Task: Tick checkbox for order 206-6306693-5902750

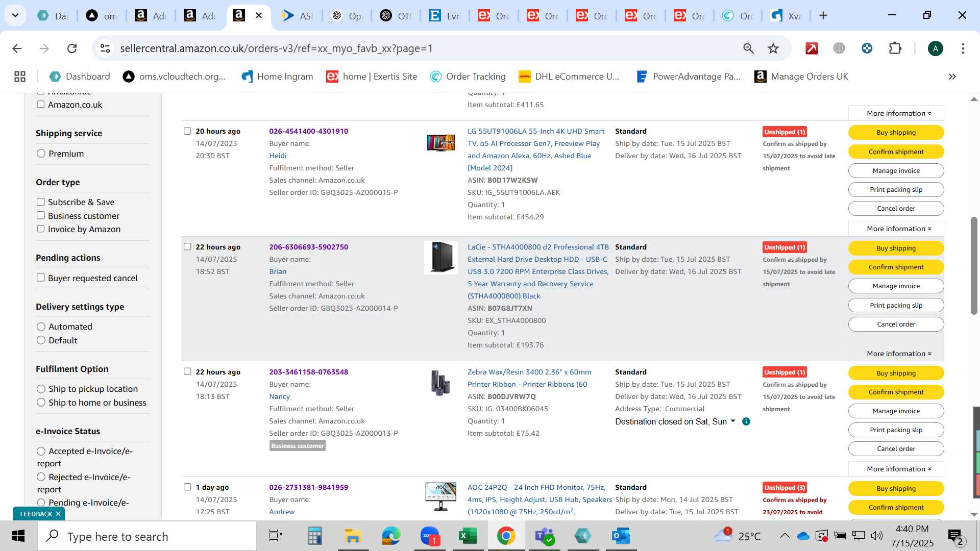Action: click(x=187, y=246)
